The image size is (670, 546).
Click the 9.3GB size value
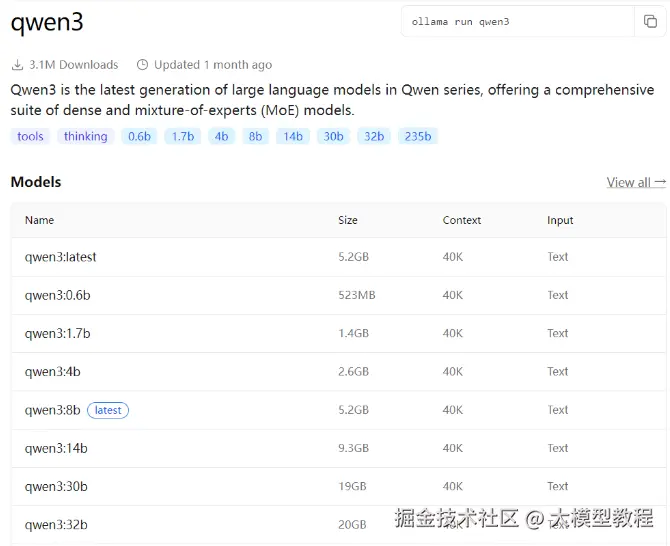[353, 448]
